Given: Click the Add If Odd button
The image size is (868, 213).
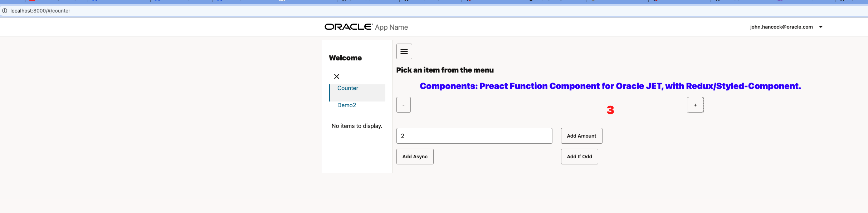Looking at the screenshot, I should (579, 157).
